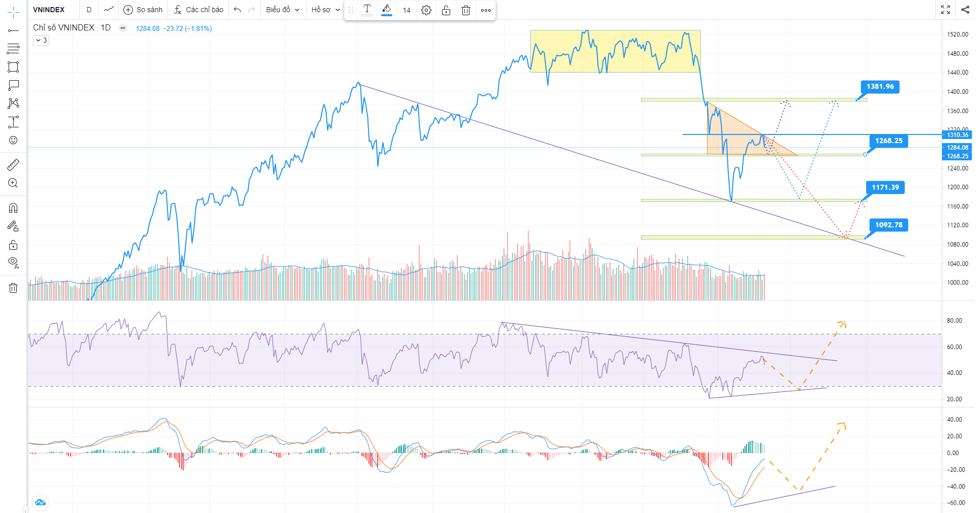The height and width of the screenshot is (513, 980).
Task: Open the chart style line selector
Action: pos(109,10)
